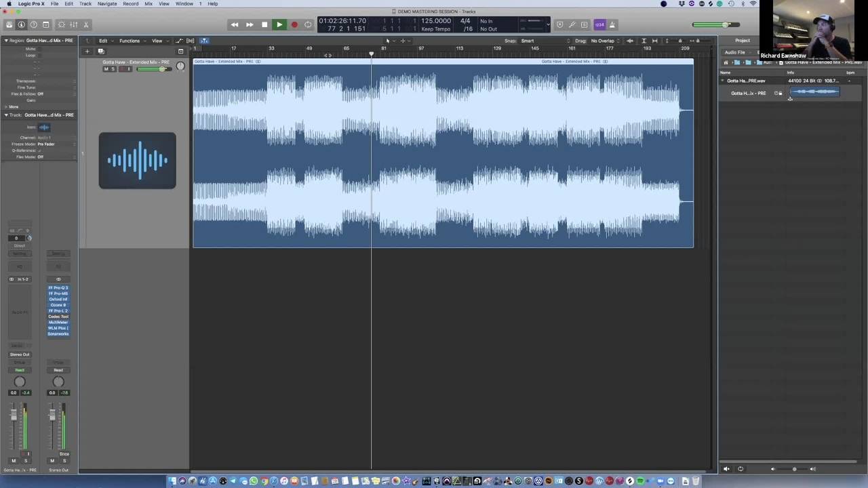Solo the Gotta Have track header
The image size is (868, 488).
(x=113, y=69)
